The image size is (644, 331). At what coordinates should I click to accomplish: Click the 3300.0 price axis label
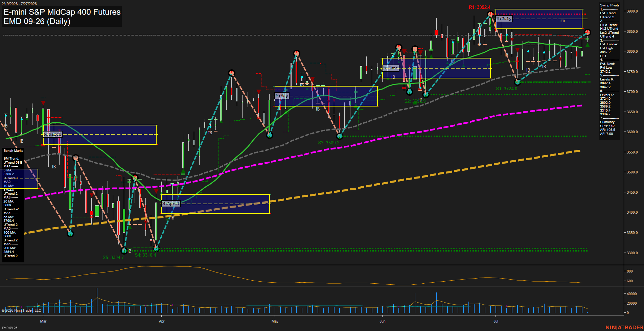pos(632,253)
